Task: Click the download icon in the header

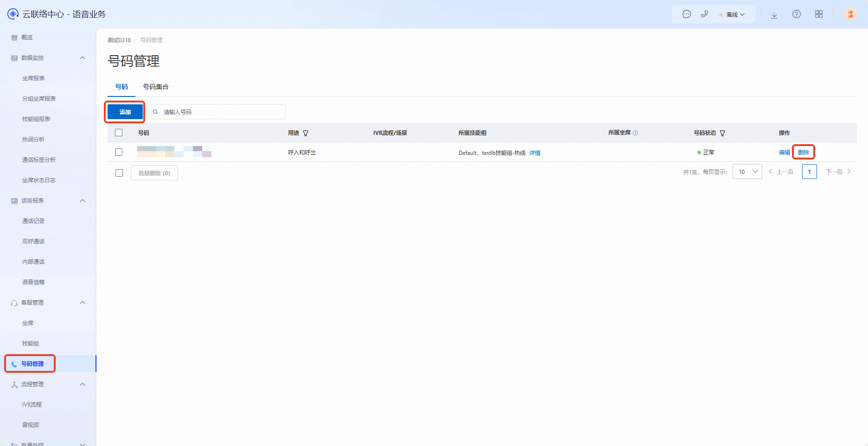Action: click(774, 15)
